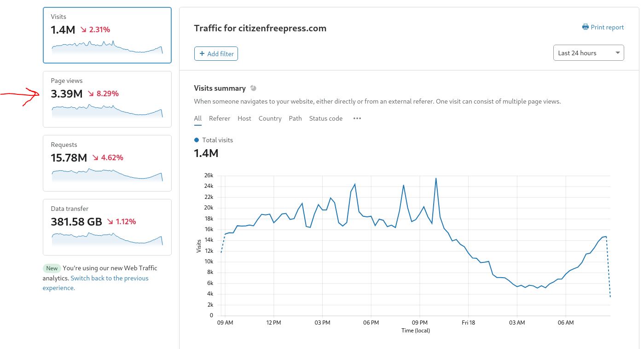Switch to the Status code tab

(326, 118)
